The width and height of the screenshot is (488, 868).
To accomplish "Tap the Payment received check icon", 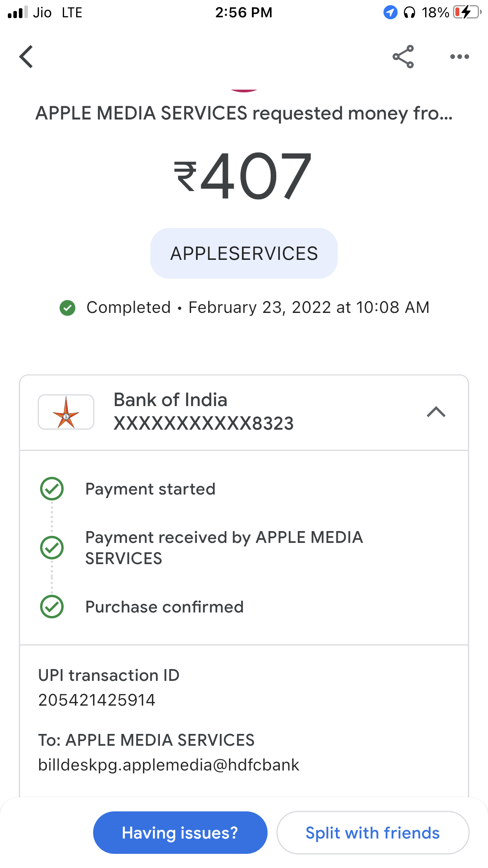I will pyautogui.click(x=52, y=548).
